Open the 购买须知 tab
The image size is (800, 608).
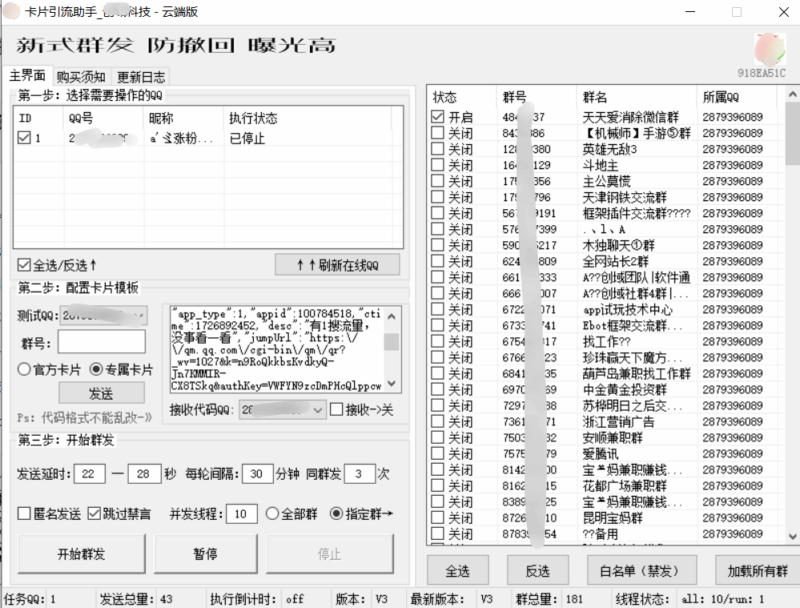click(x=81, y=77)
